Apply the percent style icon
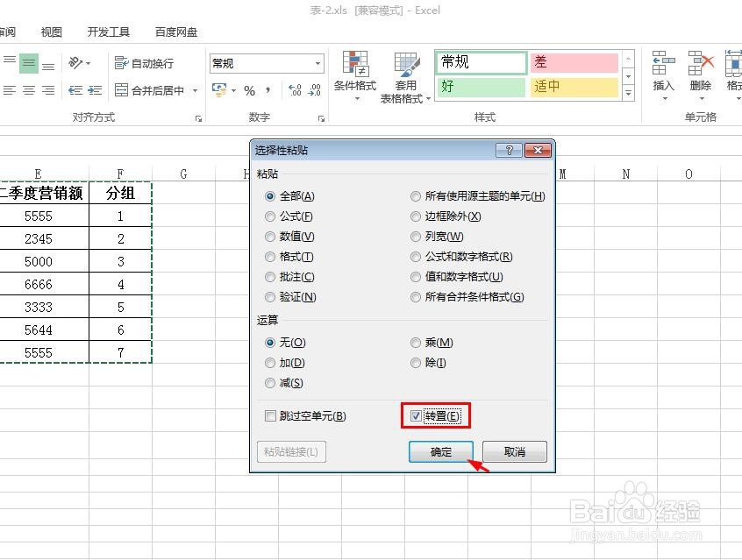 (x=252, y=89)
